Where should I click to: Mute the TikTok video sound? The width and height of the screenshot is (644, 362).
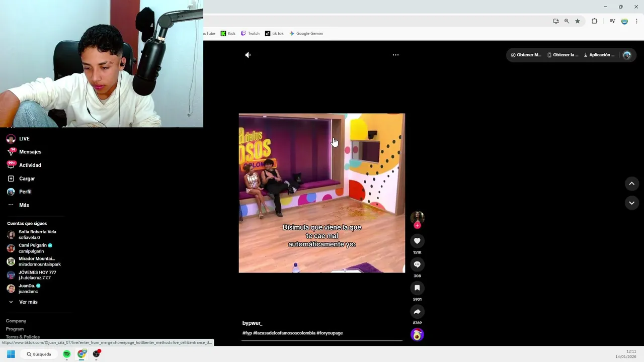point(248,55)
